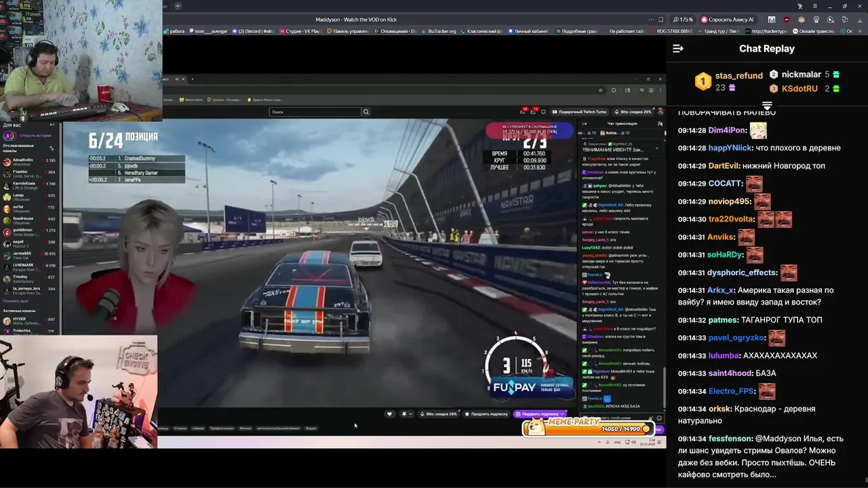Open LVNDMARK channel in sidebar
Viewport: 868px width, 488px height.
point(31,266)
